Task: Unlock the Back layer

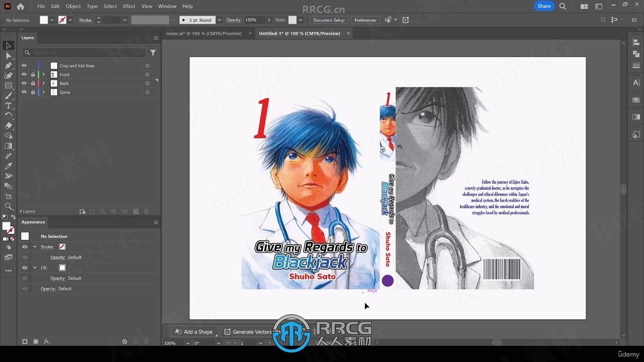Action: click(33, 83)
